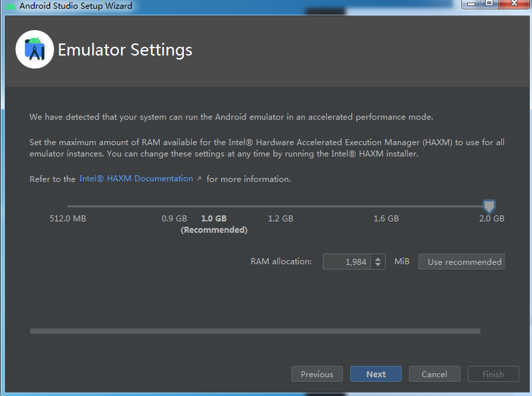532x396 pixels.
Task: Set slider to the 512.0 MB mark
Action: click(68, 218)
